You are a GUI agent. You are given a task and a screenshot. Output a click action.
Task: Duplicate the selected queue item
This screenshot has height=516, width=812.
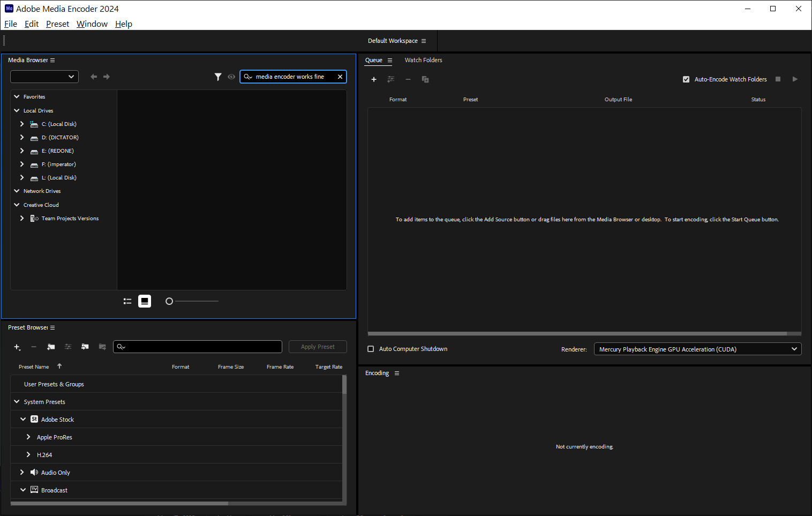425,79
